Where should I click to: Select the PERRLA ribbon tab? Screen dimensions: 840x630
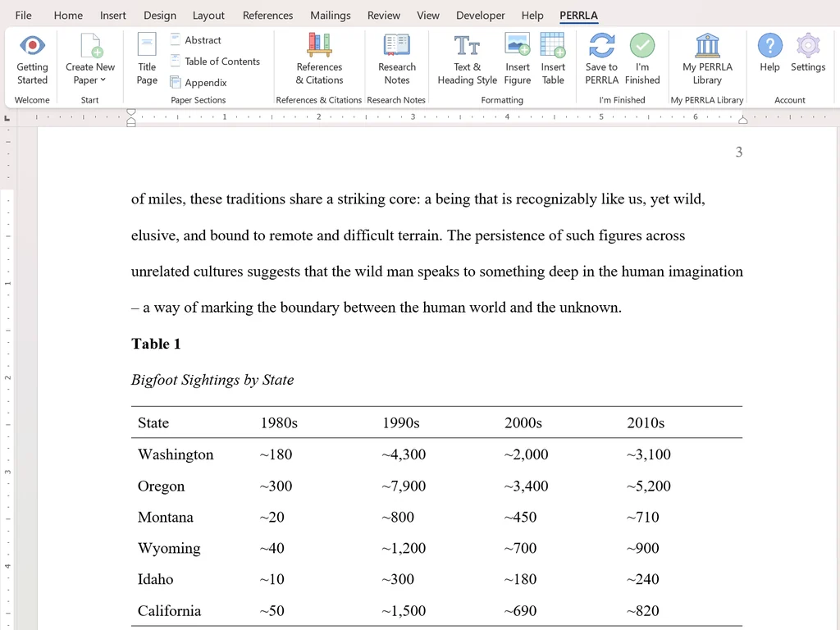click(x=578, y=15)
